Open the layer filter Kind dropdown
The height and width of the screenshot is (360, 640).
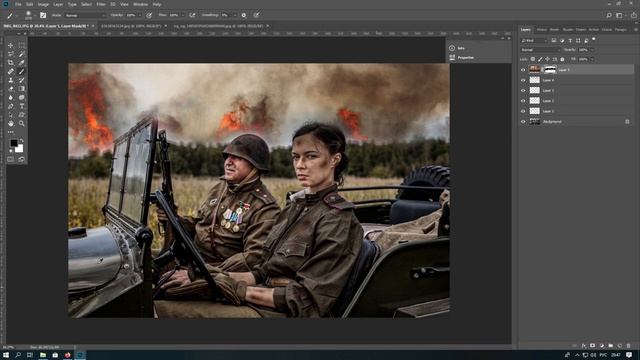pyautogui.click(x=534, y=40)
